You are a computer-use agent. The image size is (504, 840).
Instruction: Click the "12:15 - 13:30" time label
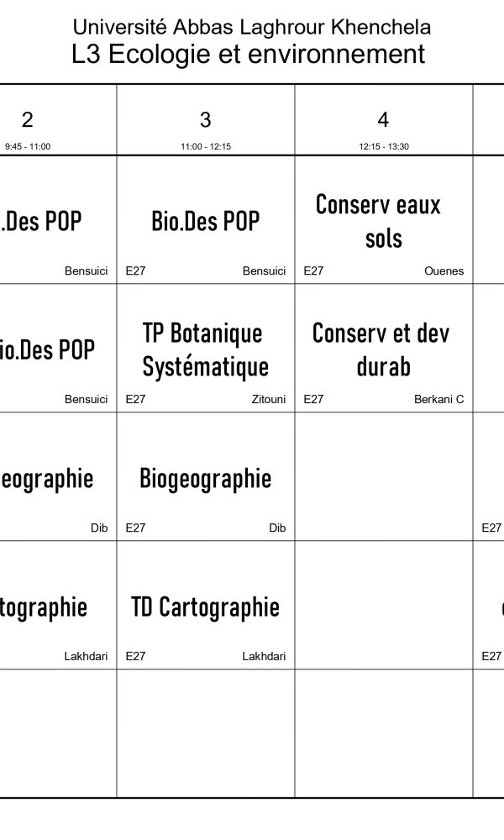(x=384, y=146)
